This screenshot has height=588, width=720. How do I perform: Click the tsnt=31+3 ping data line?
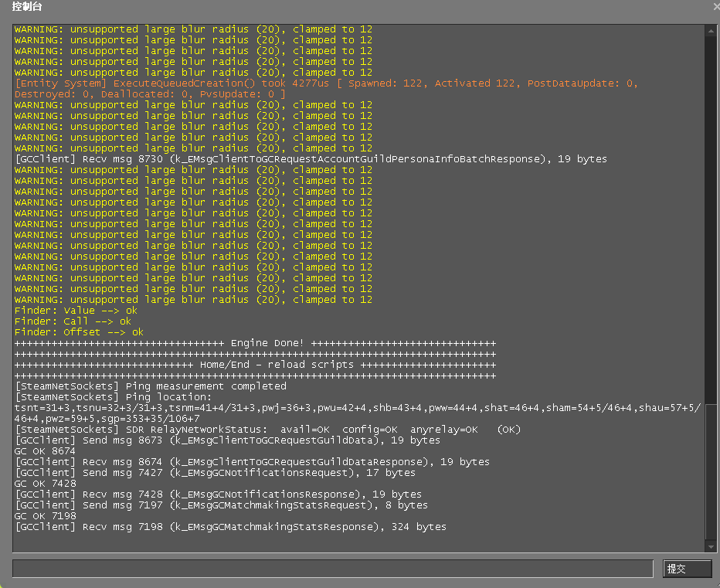(358, 408)
